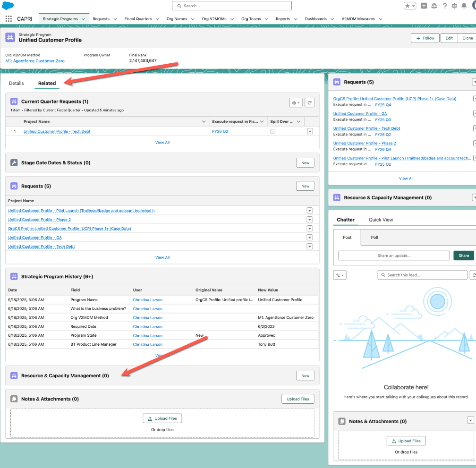Open Project Name column sort menu
This screenshot has width=476, height=468.
(x=204, y=121)
